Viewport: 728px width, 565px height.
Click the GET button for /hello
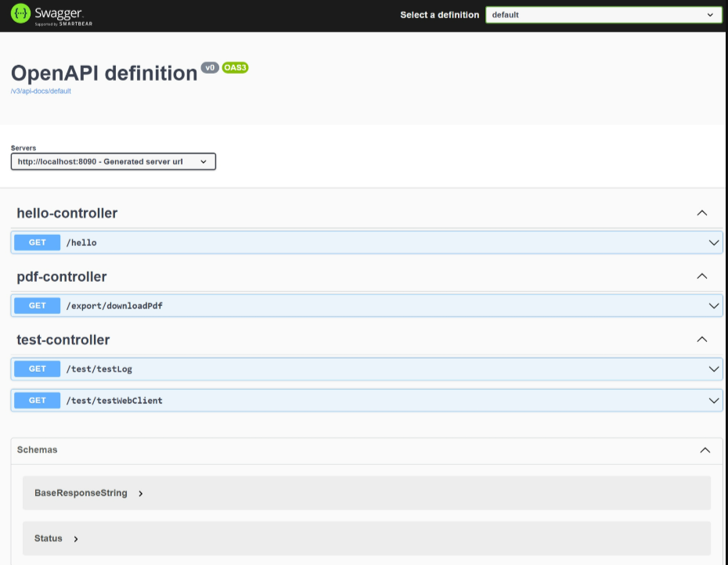tap(37, 243)
